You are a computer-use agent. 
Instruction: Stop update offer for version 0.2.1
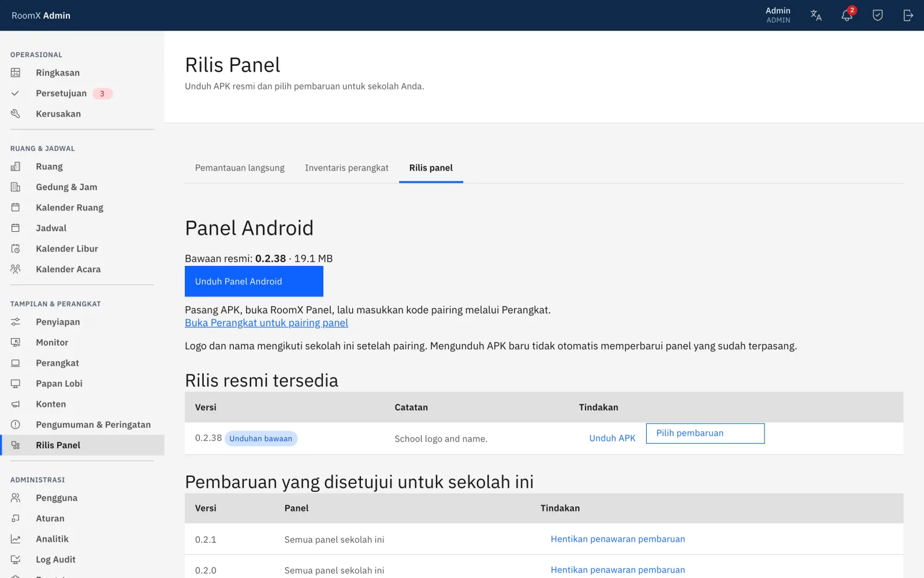point(618,539)
